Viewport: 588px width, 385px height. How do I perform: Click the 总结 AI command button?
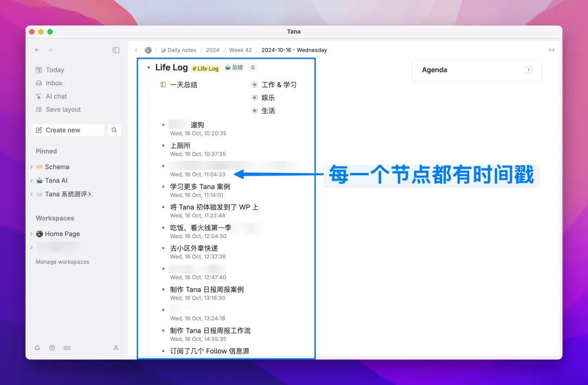234,67
